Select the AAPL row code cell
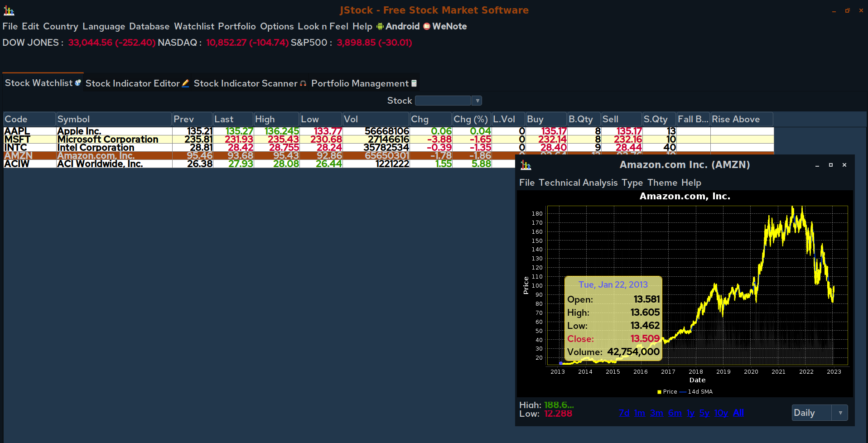868x443 pixels. 29,131
